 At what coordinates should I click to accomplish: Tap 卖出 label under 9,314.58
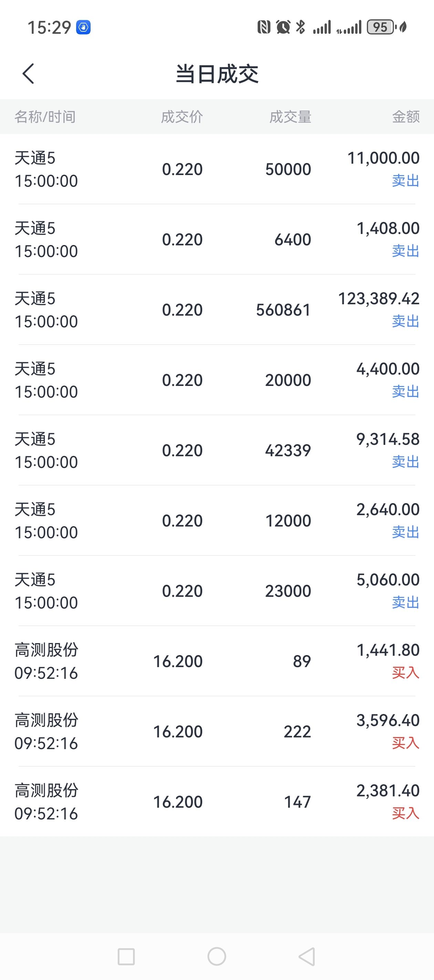[x=405, y=462]
